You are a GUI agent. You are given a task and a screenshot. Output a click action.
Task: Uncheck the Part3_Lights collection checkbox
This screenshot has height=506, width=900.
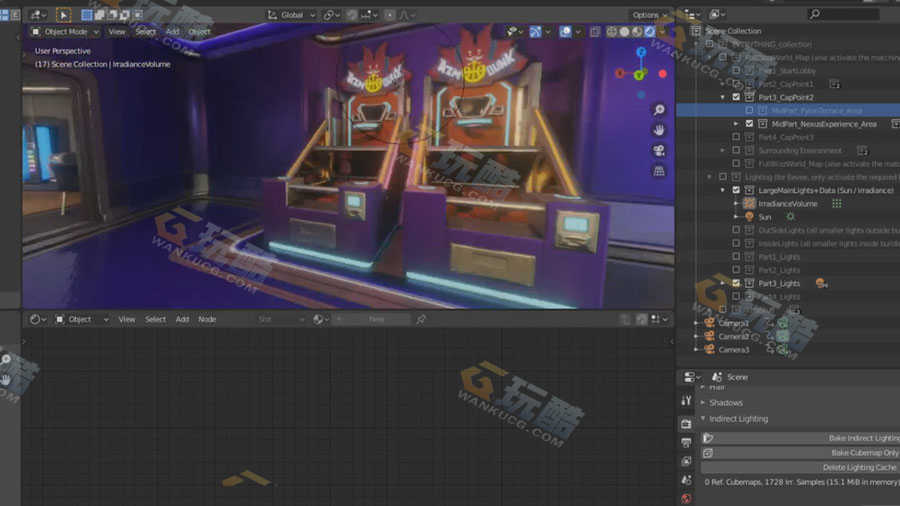tap(736, 283)
